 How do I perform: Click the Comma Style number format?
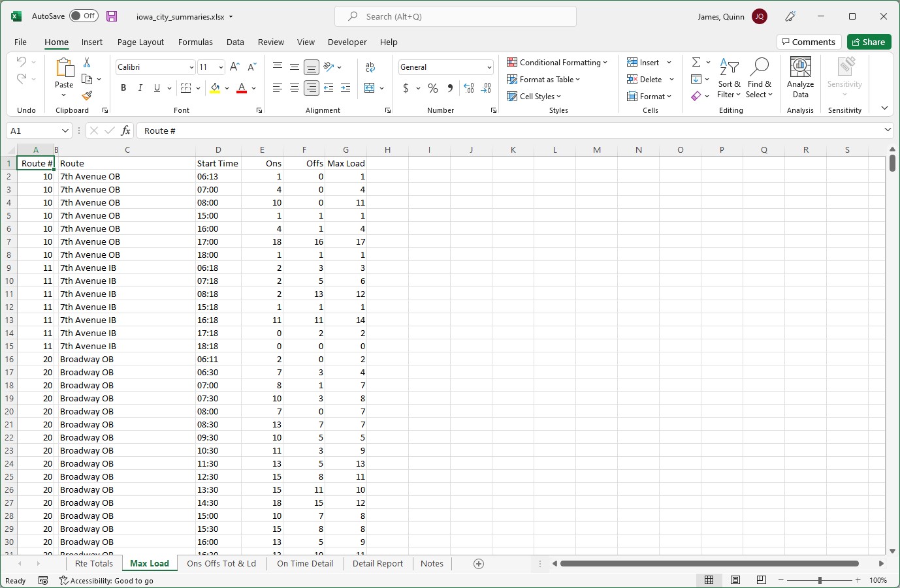[x=450, y=87]
